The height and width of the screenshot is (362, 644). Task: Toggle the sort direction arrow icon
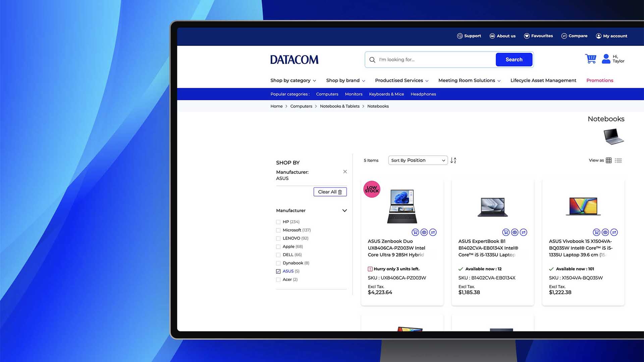[x=453, y=160]
